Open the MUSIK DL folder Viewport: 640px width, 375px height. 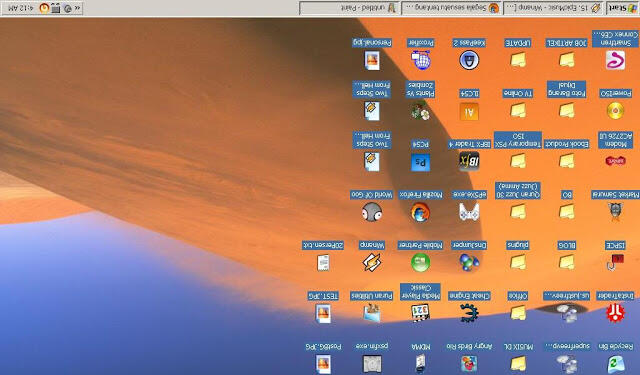(518, 364)
